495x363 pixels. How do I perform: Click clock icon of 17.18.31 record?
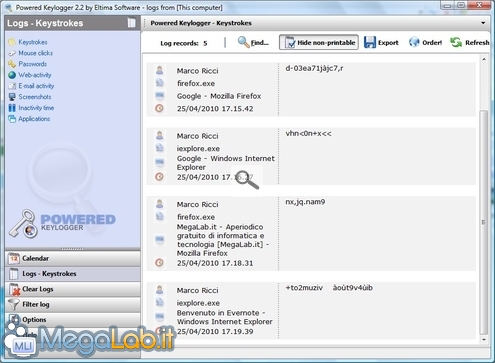click(160, 263)
